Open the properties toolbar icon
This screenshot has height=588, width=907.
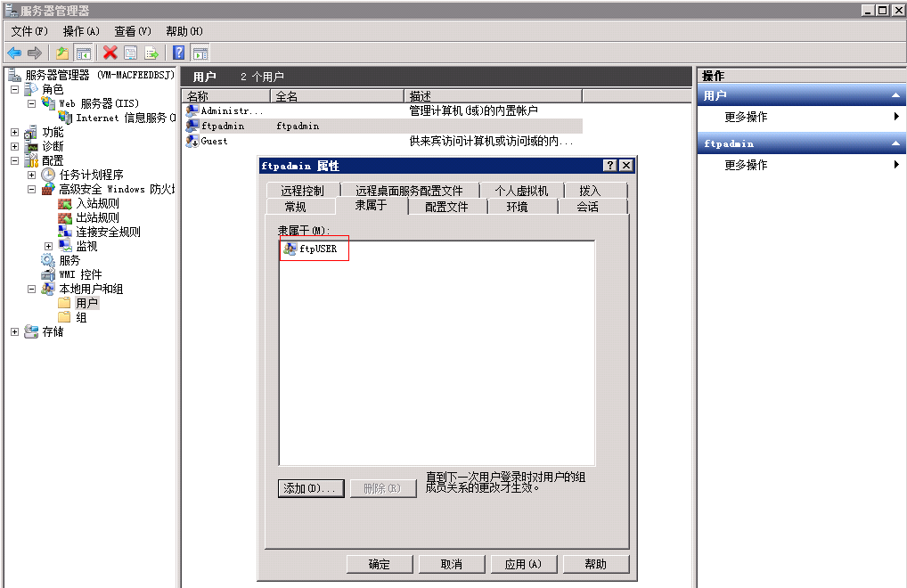pos(131,53)
